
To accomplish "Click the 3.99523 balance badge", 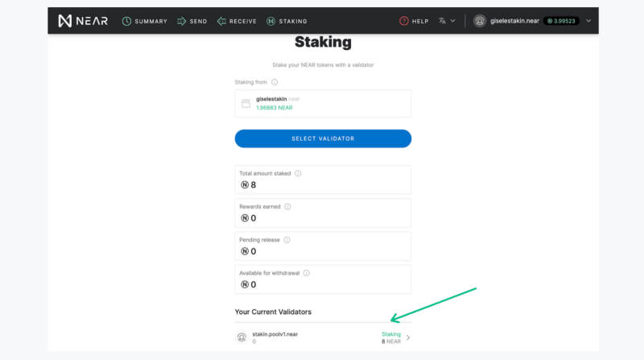I will coord(561,21).
